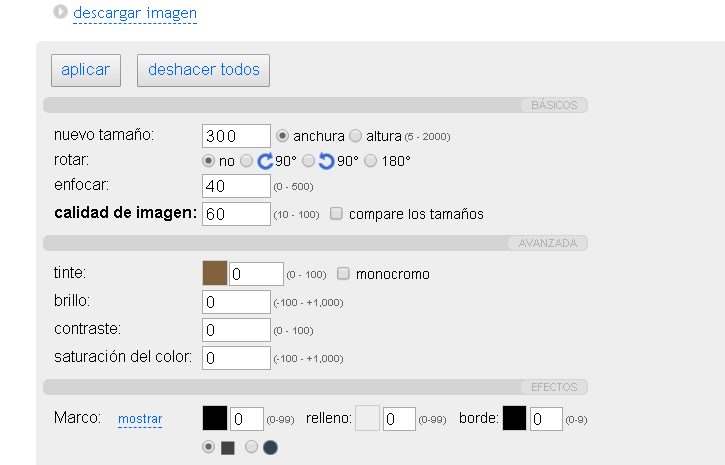The height and width of the screenshot is (465, 725).
Task: Select the round frame shape icon
Action: (270, 447)
